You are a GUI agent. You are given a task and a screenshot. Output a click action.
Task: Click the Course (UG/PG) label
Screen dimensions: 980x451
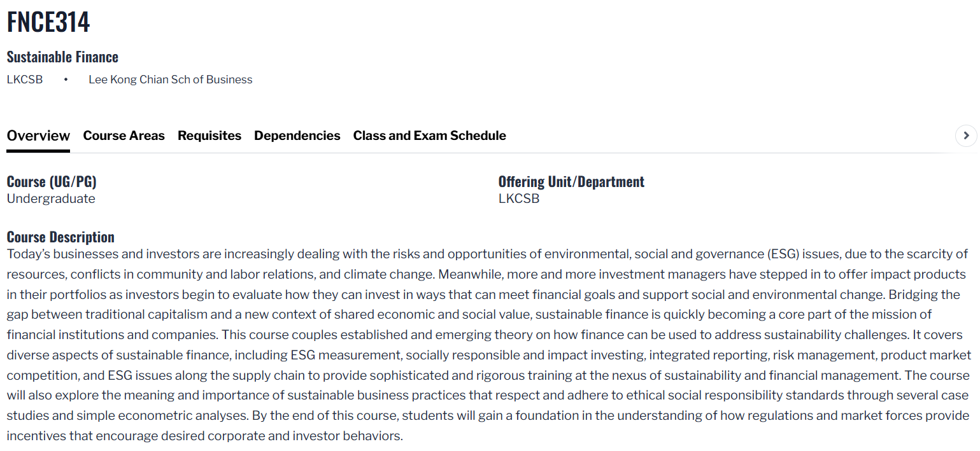(52, 182)
